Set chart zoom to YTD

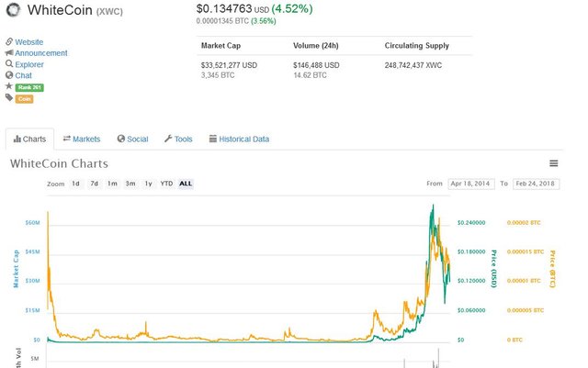click(x=166, y=184)
